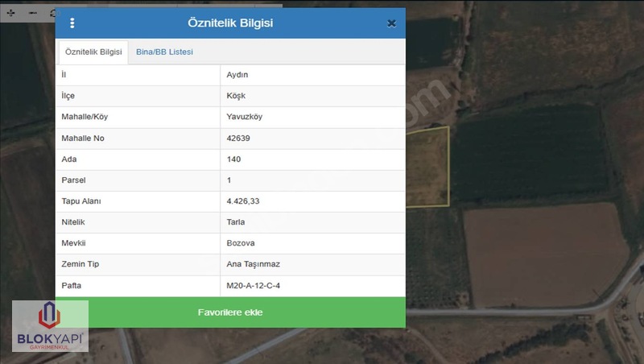Open the three-dot options menu

[x=72, y=23]
